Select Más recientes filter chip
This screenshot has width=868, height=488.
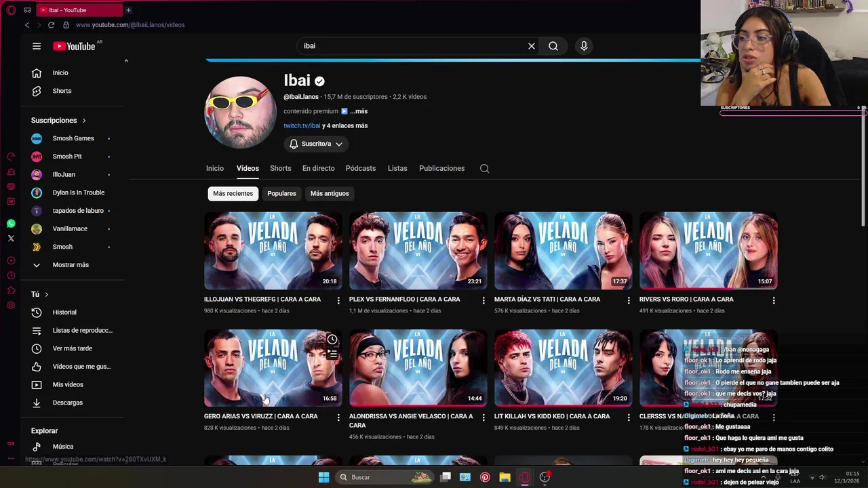(x=233, y=194)
